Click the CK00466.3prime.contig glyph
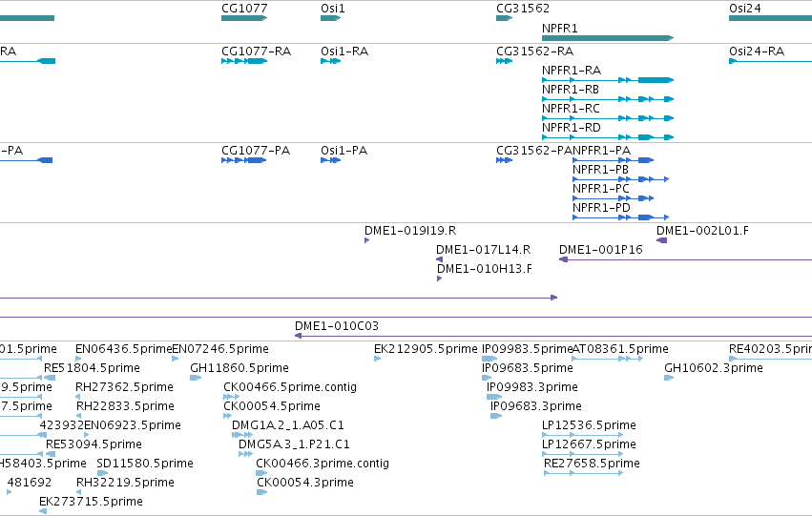This screenshot has width=812, height=516. click(261, 473)
